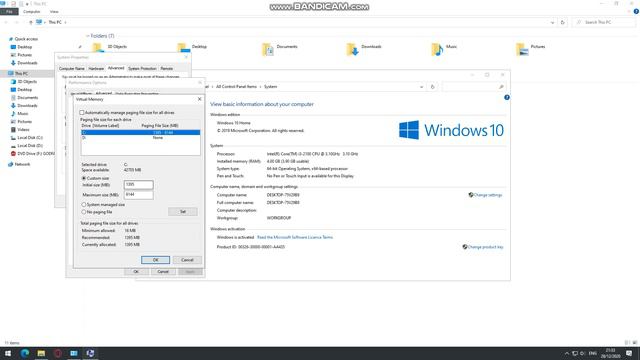Select the No paging file option
This screenshot has width=640, height=360.
(x=84, y=212)
